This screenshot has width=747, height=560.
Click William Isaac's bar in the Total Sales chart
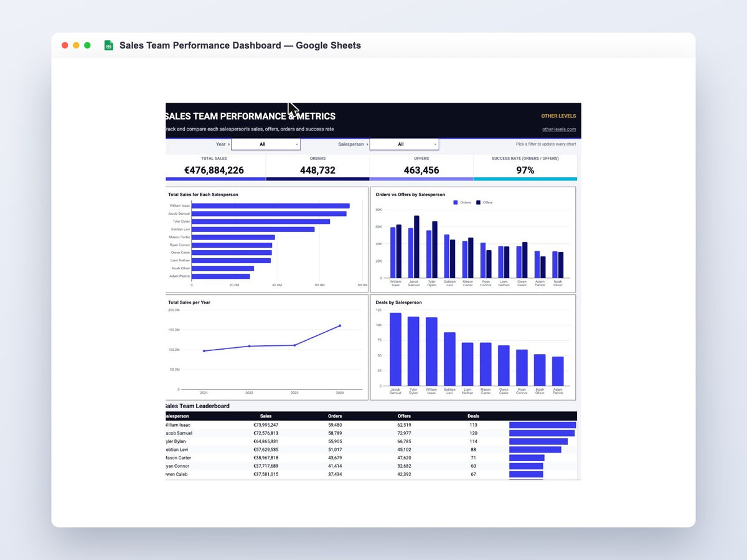[271, 206]
